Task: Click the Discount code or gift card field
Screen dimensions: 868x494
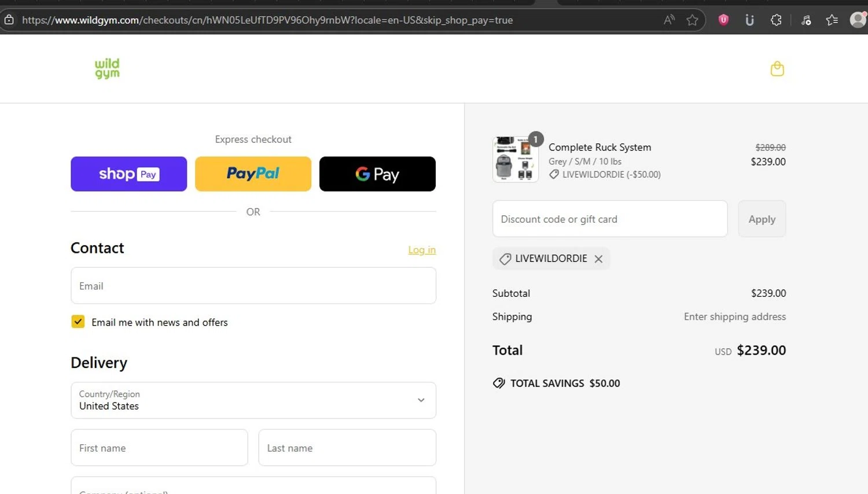Action: (x=610, y=219)
